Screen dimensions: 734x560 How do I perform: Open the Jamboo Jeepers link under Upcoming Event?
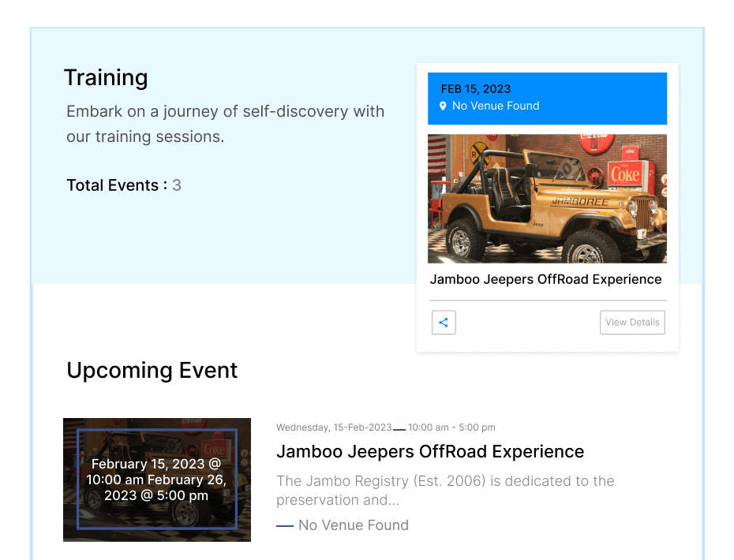430,452
